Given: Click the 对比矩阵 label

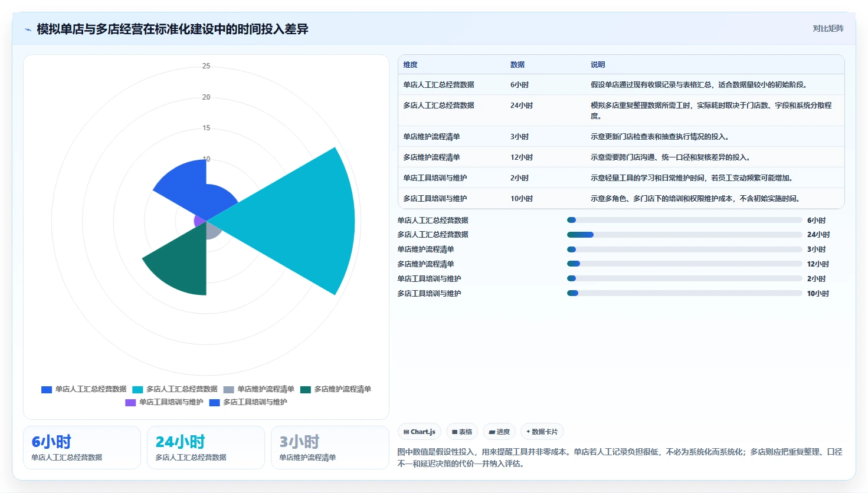Looking at the screenshot, I should (828, 28).
